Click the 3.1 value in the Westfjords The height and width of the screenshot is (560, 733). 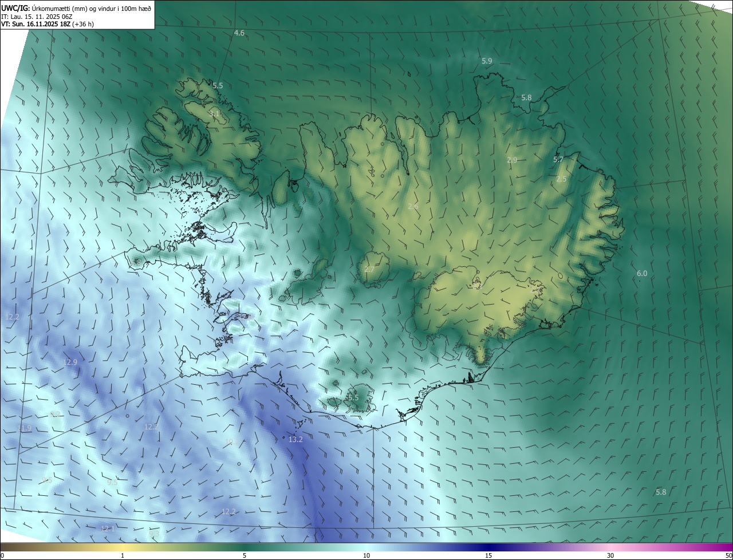pos(215,114)
